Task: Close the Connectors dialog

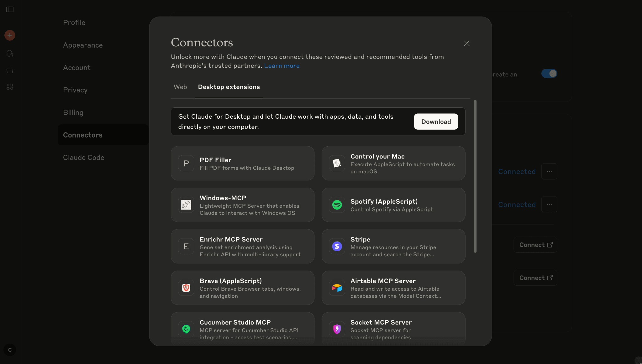Action: click(467, 44)
